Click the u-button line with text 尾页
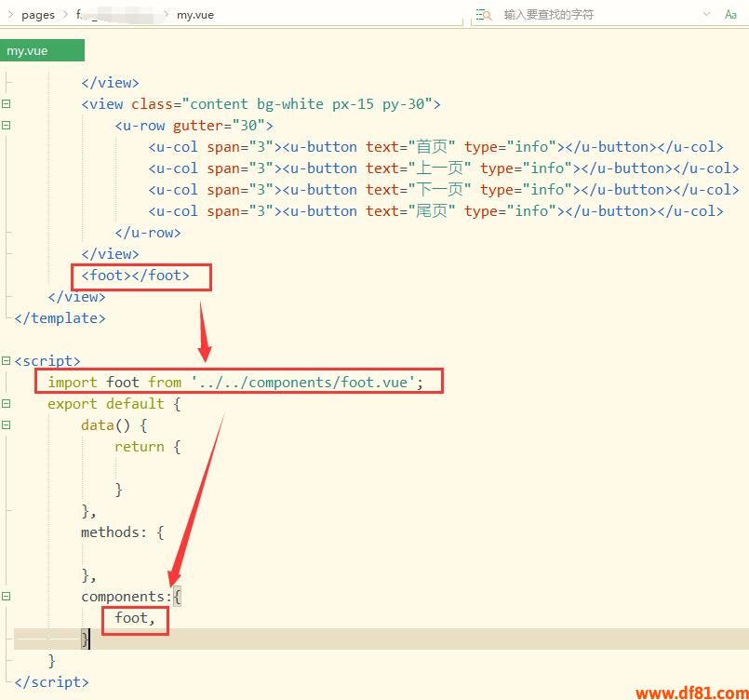This screenshot has width=749, height=700. [435, 211]
